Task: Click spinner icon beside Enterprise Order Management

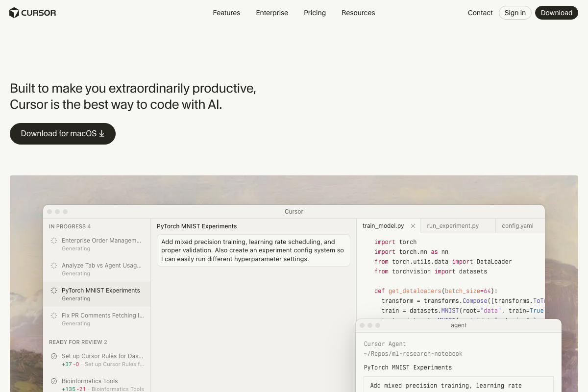Action: [x=54, y=241]
